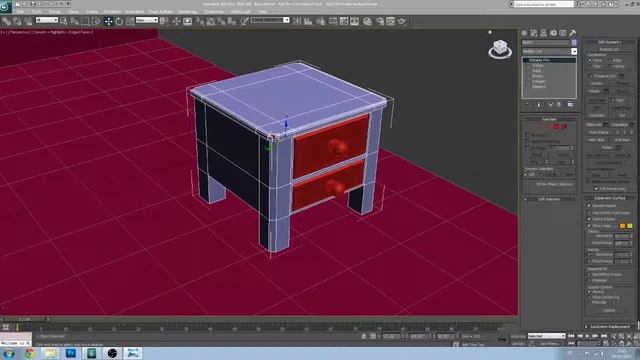The height and width of the screenshot is (360, 640).
Task: Click the first Show Cage color swatch
Action: 622,226
